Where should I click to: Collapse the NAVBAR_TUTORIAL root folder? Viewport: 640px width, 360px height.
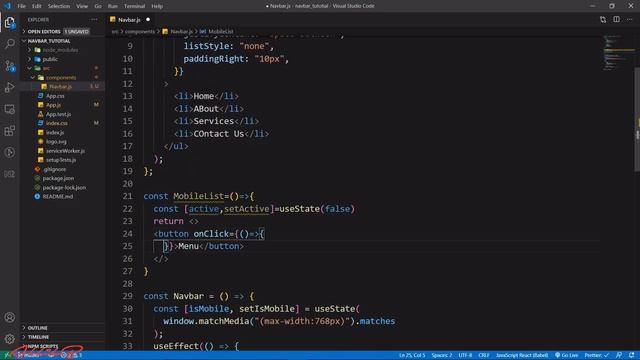coord(62,41)
